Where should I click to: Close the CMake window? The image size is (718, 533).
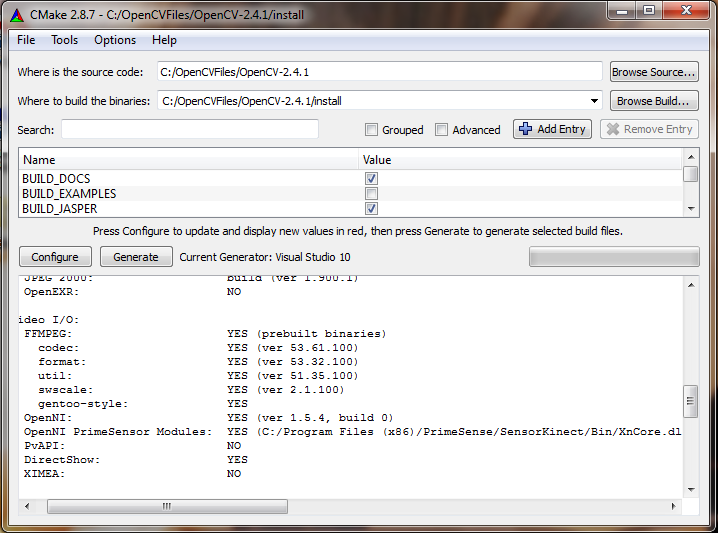[686, 11]
